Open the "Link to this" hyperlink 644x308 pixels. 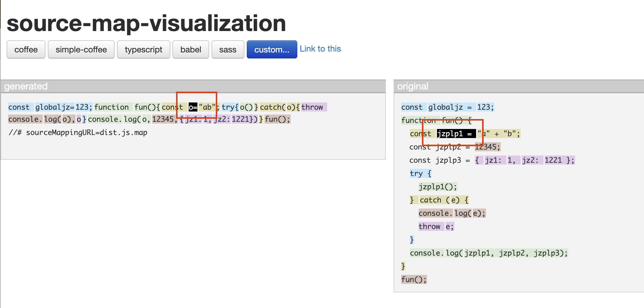tap(320, 49)
